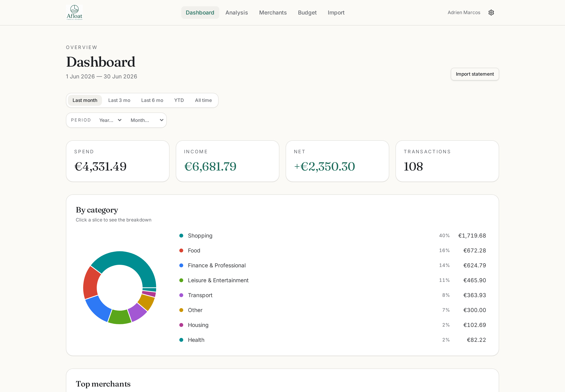The width and height of the screenshot is (565, 392).
Task: Open the Year period dropdown
Action: pos(110,120)
